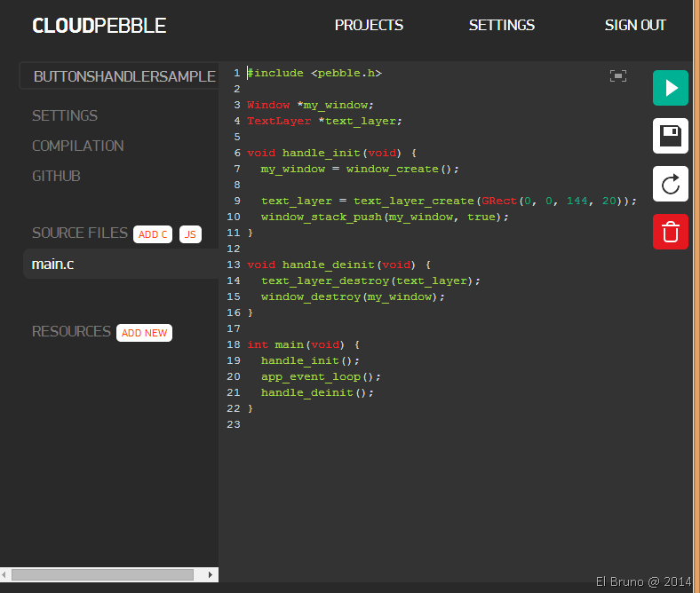Open sidebar Settings section

click(65, 115)
